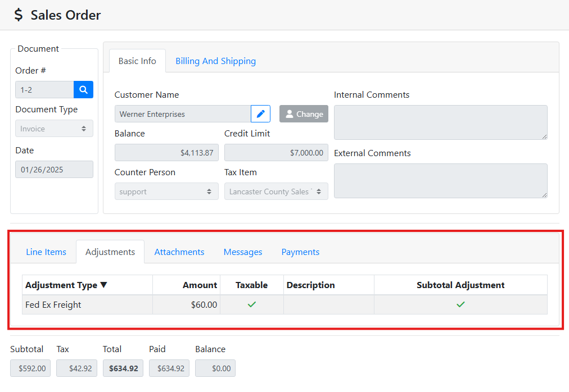Toggle the Subtotal Adjustment checkmark
This screenshot has height=392, width=569.
460,304
